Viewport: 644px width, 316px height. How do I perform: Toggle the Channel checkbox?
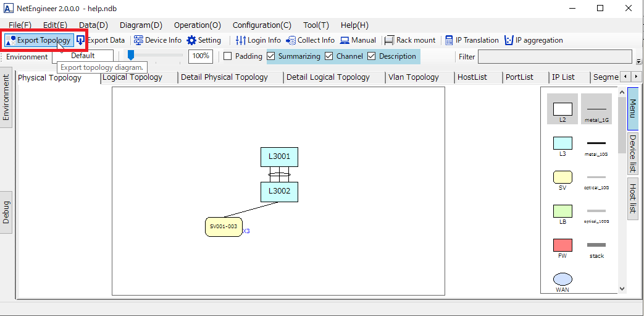(x=329, y=56)
